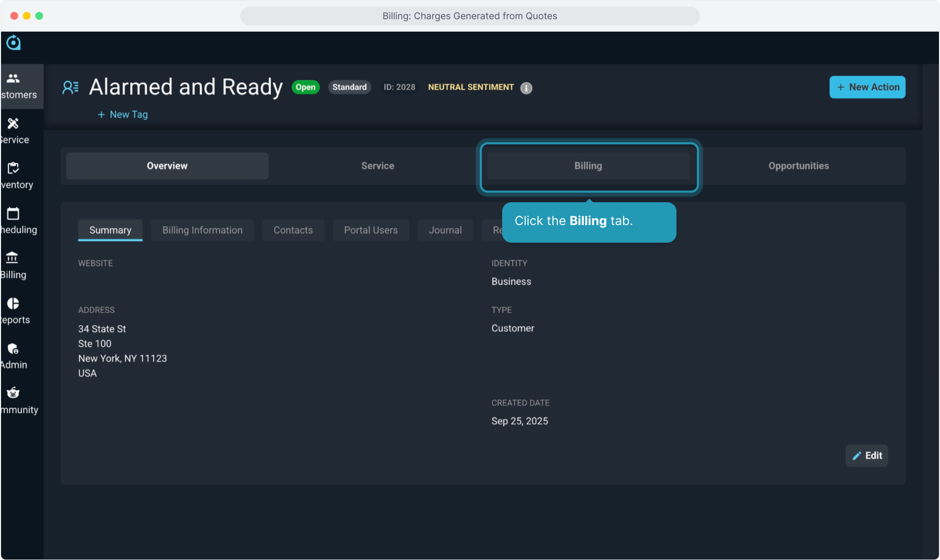Click the Edit button with pencil

coord(867,456)
